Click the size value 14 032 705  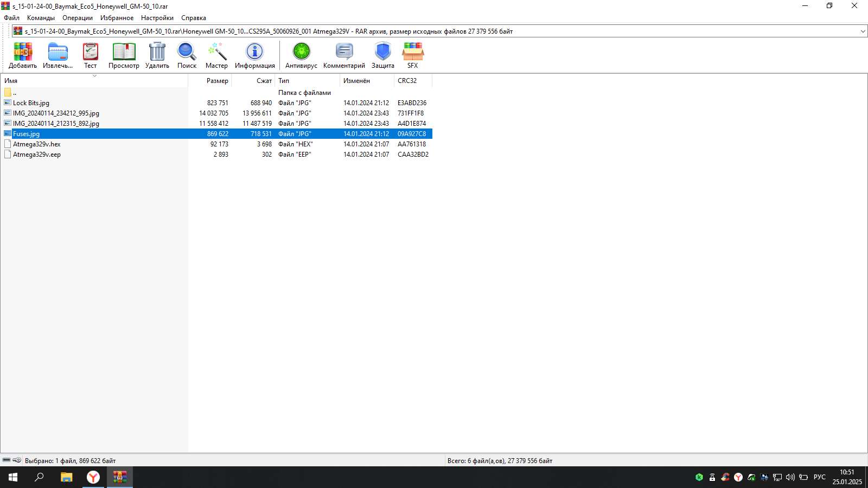(214, 113)
